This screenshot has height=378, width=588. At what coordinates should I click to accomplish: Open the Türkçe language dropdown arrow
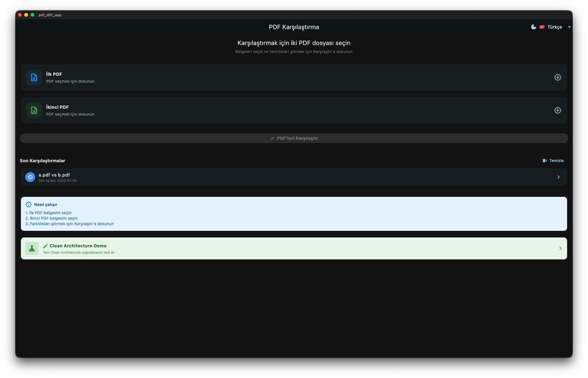tap(569, 27)
